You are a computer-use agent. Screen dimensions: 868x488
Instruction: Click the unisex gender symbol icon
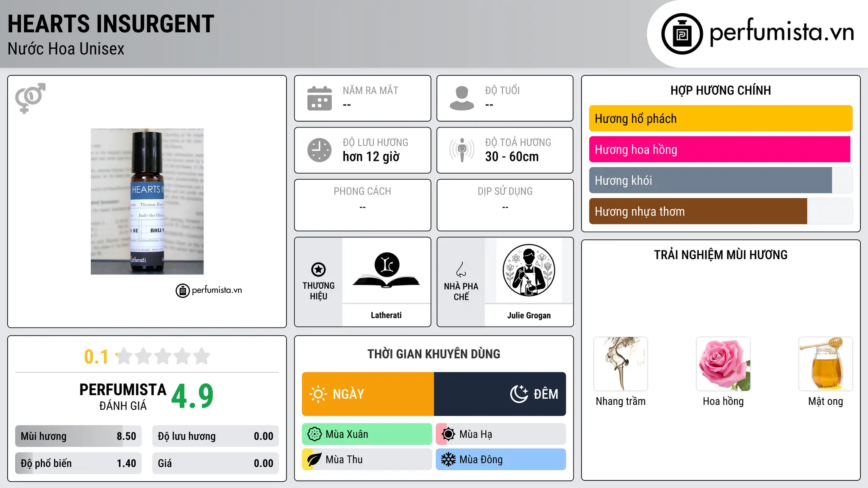[30, 98]
